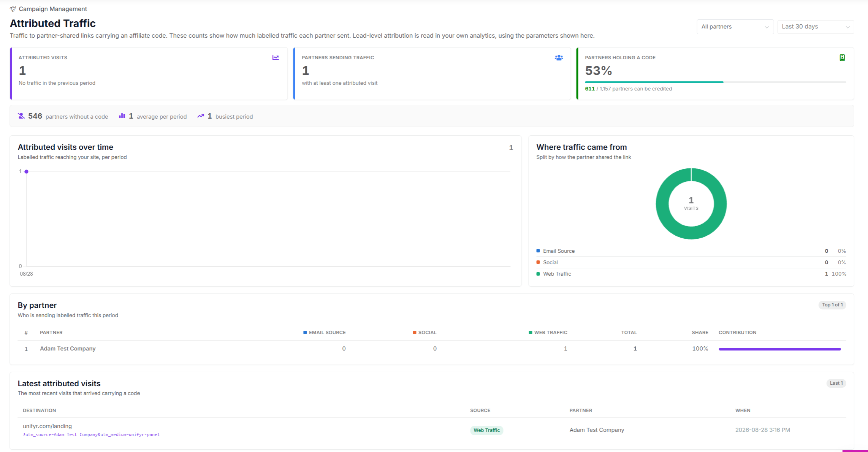Click the green Web Traffic legend swatch

pyautogui.click(x=538, y=274)
